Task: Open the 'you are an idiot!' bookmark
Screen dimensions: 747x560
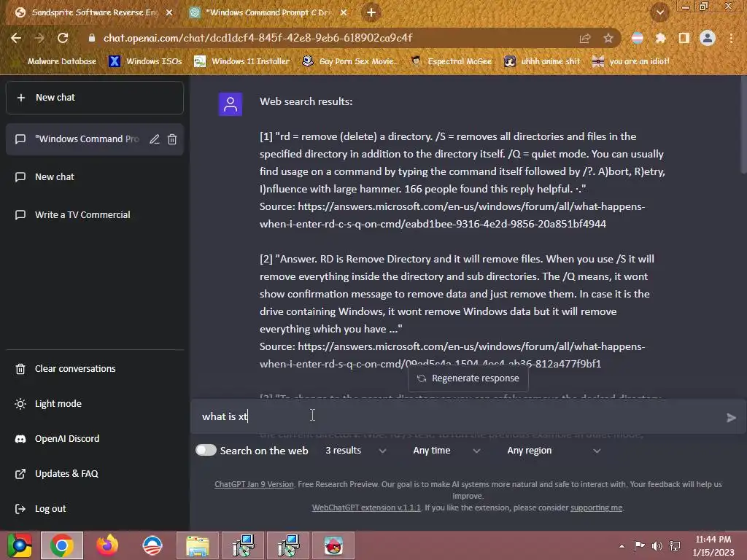Action: (631, 61)
